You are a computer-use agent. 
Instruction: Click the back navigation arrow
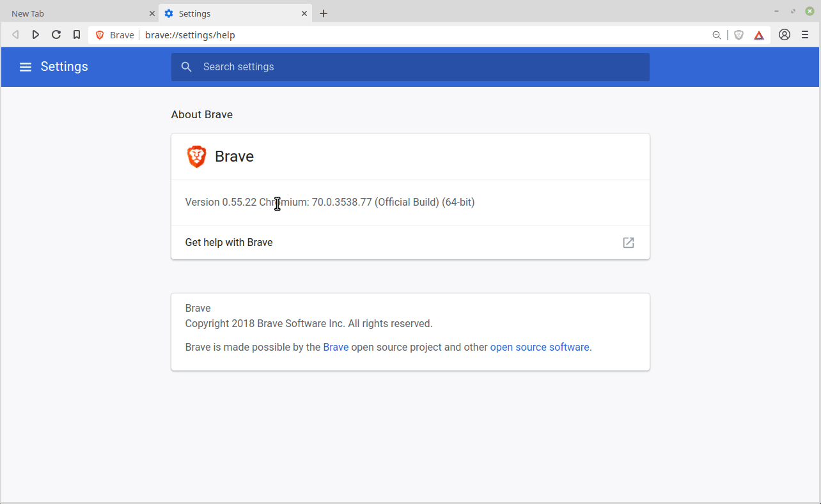15,35
